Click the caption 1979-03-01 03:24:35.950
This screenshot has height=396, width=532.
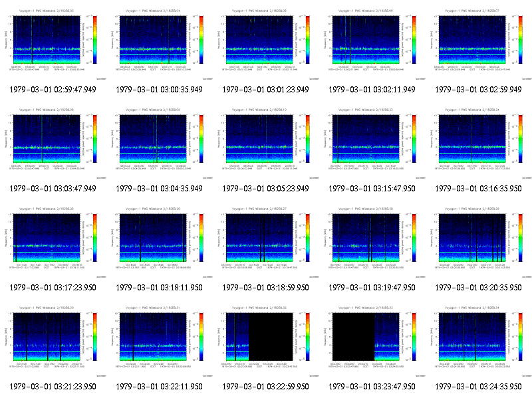pyautogui.click(x=478, y=387)
